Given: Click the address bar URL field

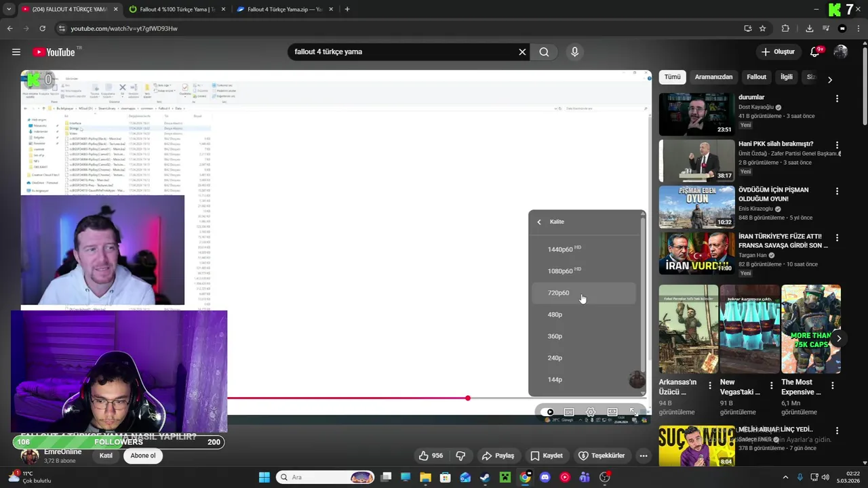Looking at the screenshot, I should (x=400, y=28).
